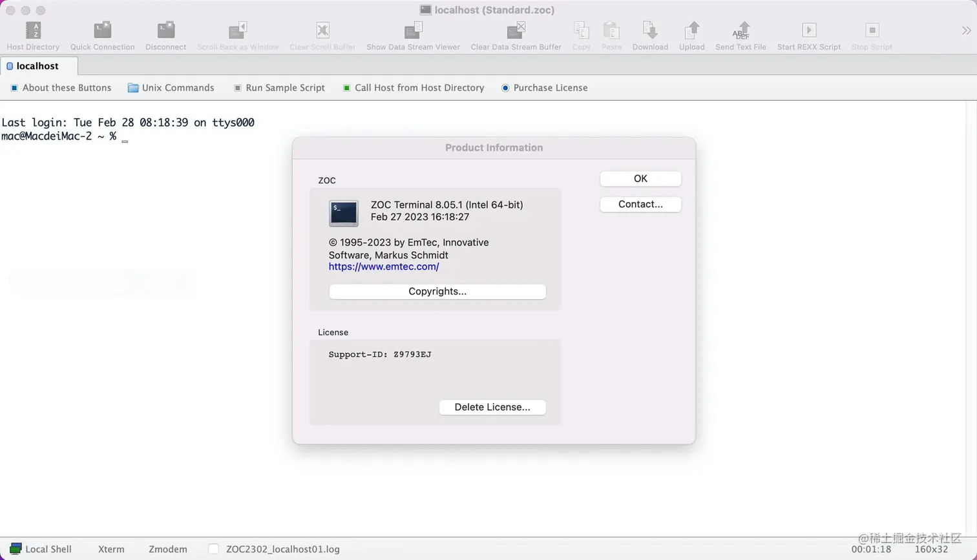The image size is (977, 560).
Task: Click the Stop Script toolbar icon
Action: pyautogui.click(x=872, y=30)
